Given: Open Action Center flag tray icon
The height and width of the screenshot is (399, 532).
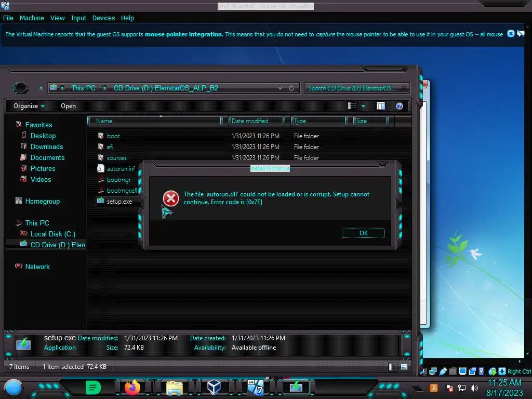Looking at the screenshot, I should [449, 388].
